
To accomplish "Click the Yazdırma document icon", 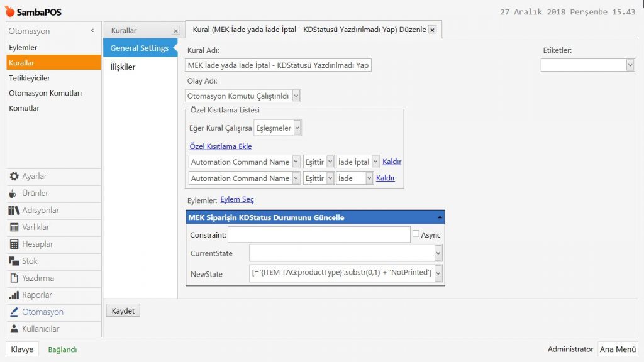I will [14, 278].
